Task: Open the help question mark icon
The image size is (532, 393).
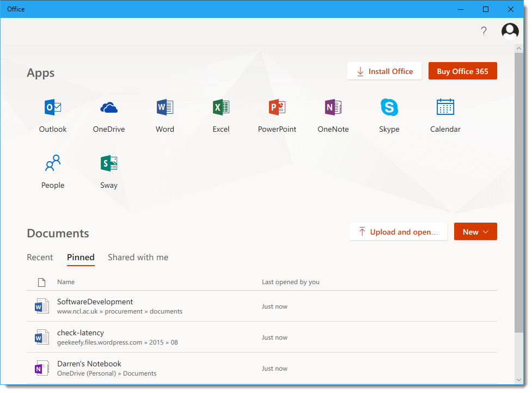Action: pos(484,31)
